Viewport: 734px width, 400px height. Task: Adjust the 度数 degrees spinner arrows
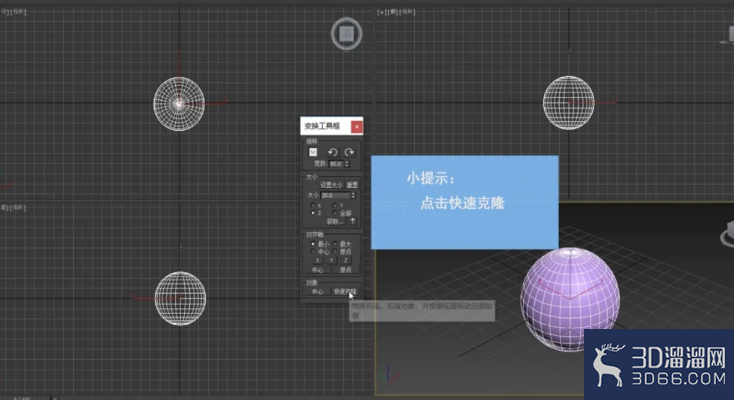(x=347, y=164)
